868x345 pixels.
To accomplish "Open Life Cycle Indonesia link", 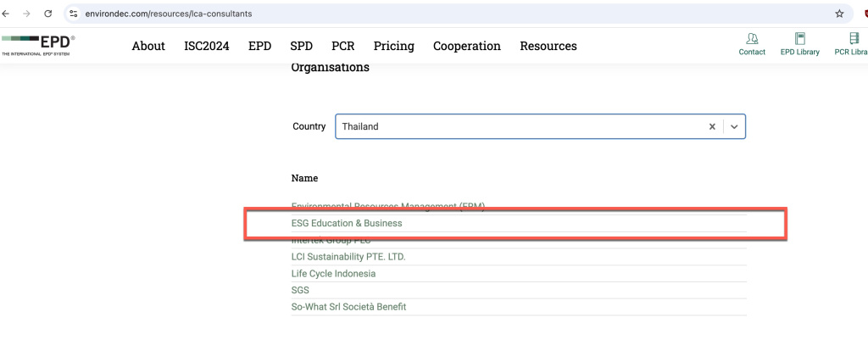I will coord(333,274).
